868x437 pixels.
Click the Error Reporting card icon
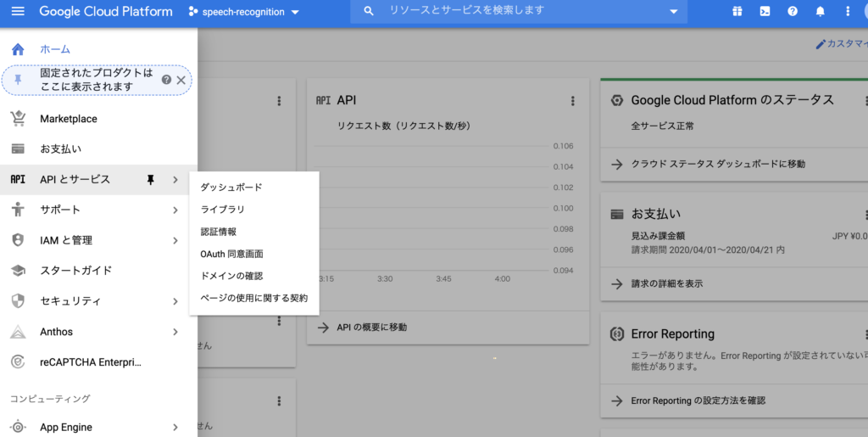click(x=617, y=334)
